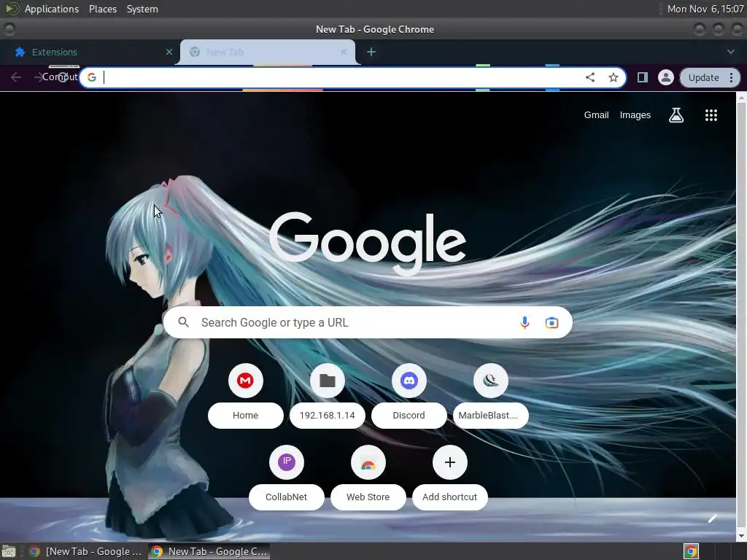The image size is (747, 560).
Task: Close the Extensions tab
Action: (x=169, y=52)
